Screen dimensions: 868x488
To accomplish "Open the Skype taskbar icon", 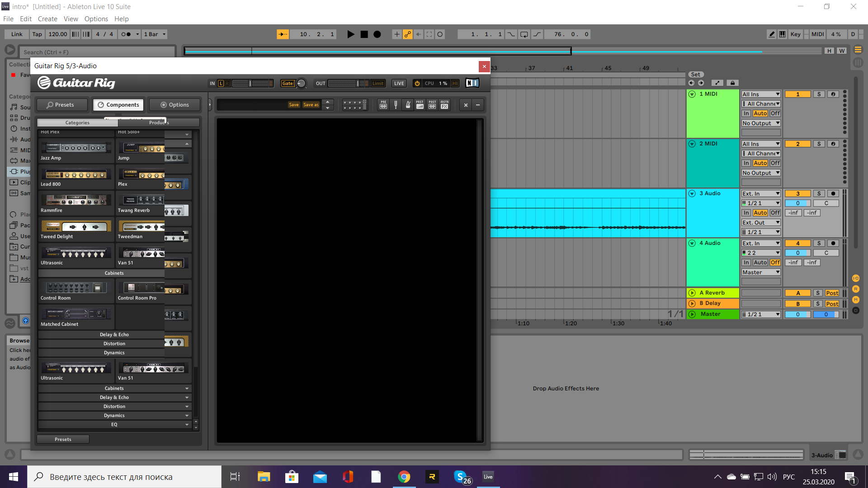I will pos(460,477).
